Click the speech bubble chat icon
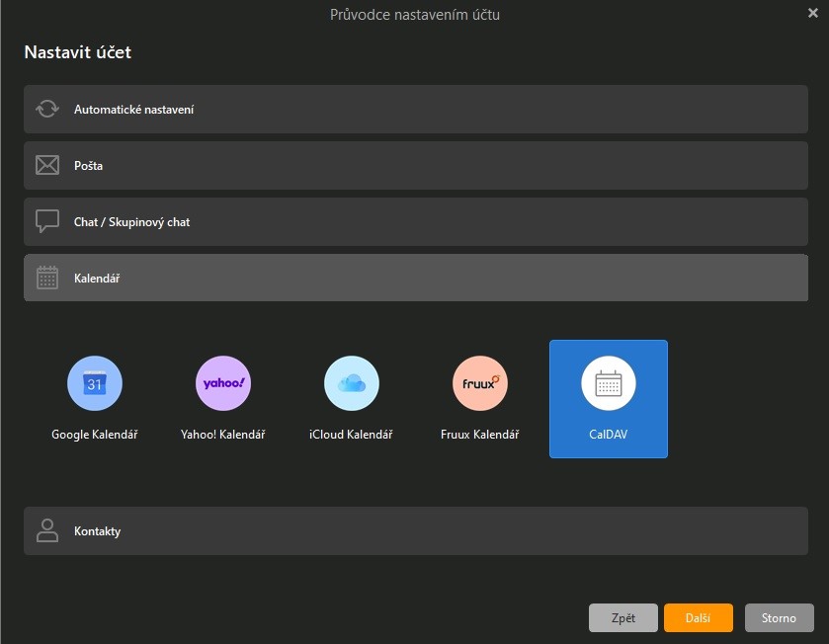This screenshot has height=644, width=829. pos(47,221)
